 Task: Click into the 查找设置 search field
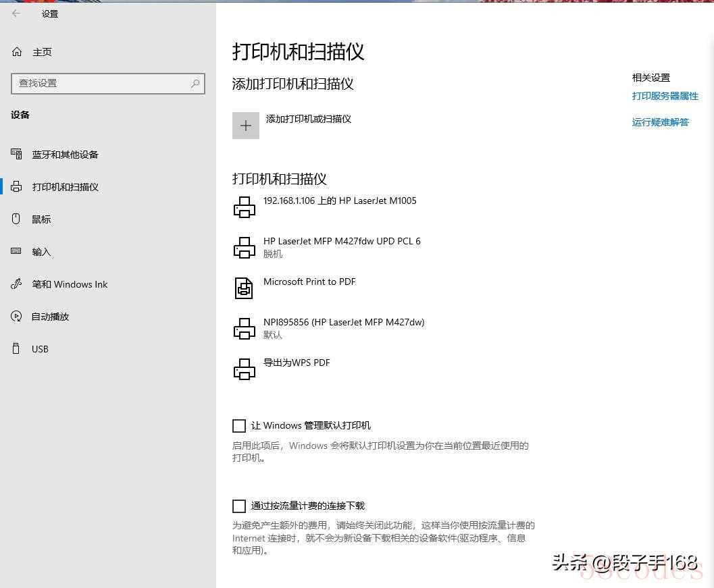108,84
